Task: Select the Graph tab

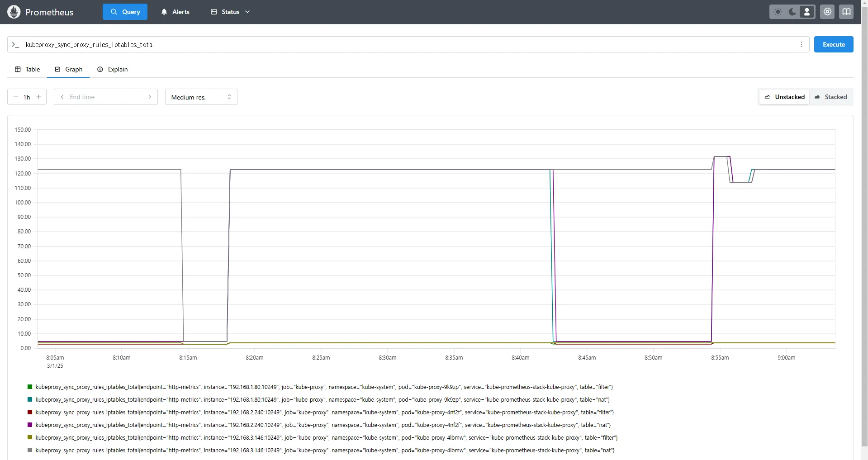Action: click(x=68, y=69)
